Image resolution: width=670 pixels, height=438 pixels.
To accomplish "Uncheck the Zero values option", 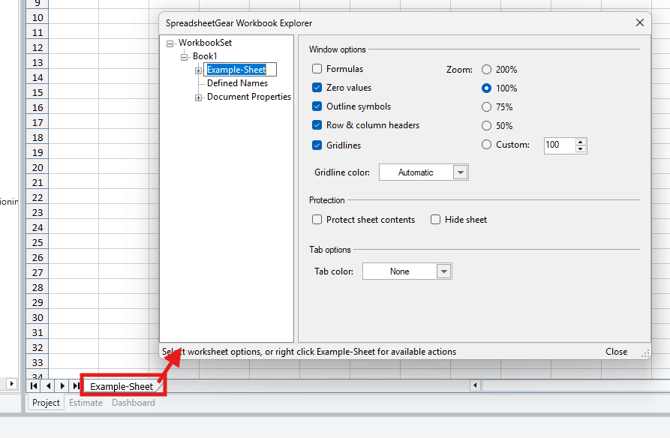I will coord(317,88).
